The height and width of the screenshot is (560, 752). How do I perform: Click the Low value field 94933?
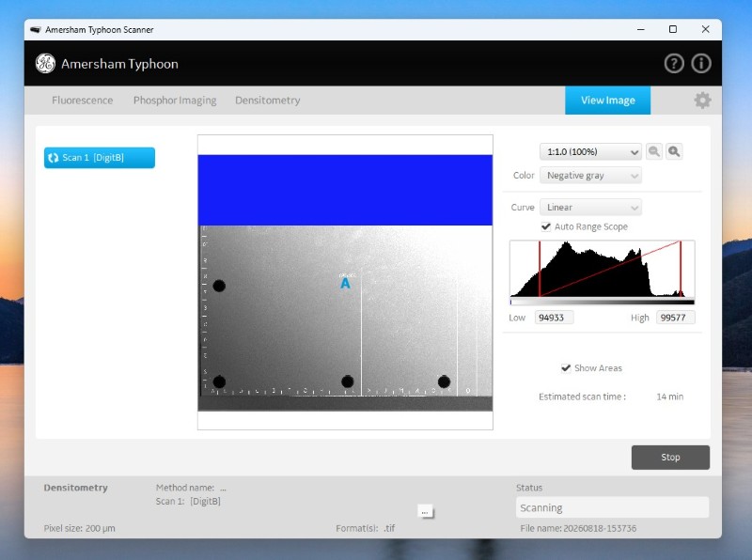click(x=554, y=318)
